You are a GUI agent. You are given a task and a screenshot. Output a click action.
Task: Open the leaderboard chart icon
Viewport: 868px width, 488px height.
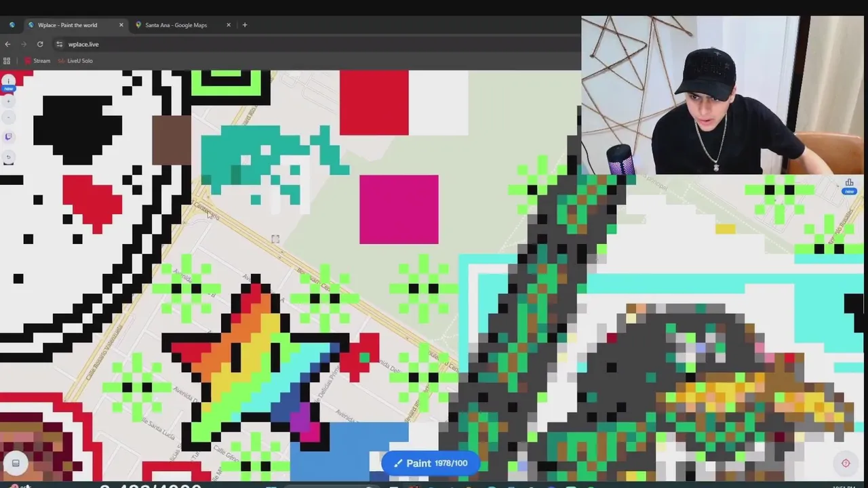(849, 183)
